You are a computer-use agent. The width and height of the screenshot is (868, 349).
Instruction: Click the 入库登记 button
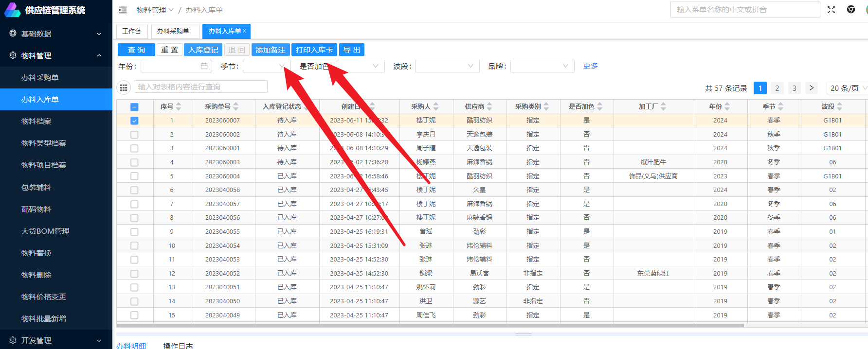(x=203, y=50)
